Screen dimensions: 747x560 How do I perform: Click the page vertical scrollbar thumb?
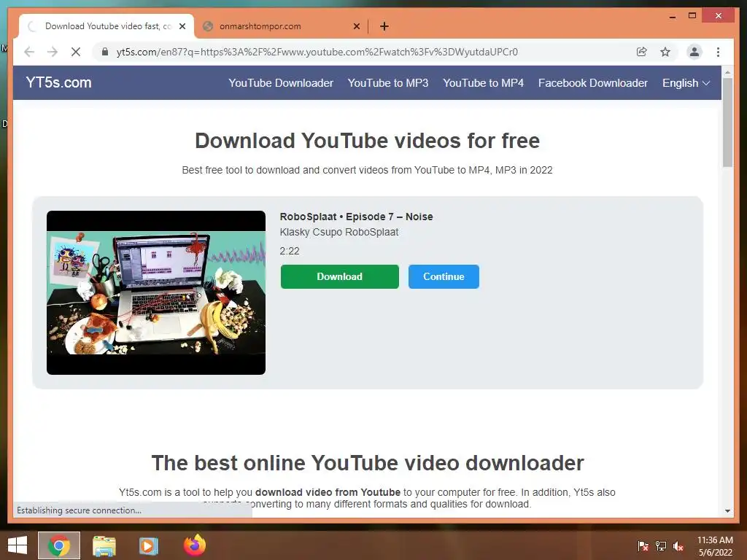click(727, 122)
